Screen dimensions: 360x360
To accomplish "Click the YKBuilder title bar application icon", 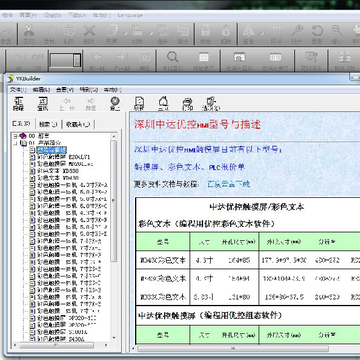I will (11, 79).
